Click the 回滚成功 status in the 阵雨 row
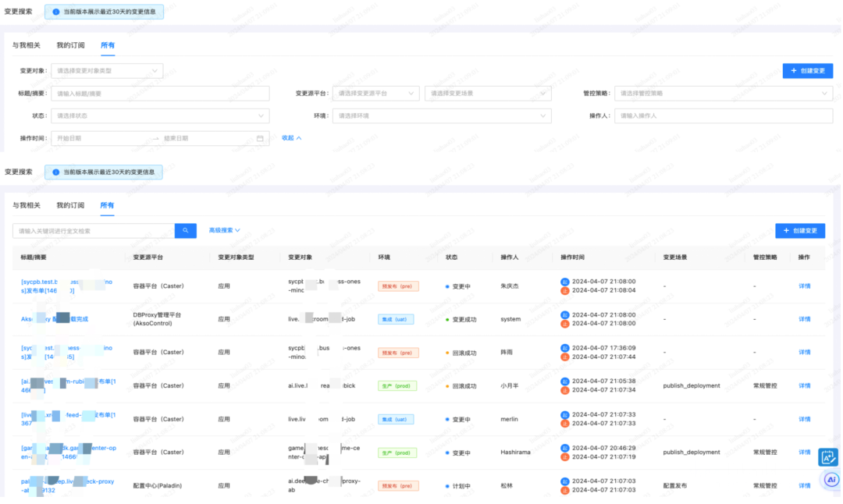The image size is (843, 504). tap(461, 353)
